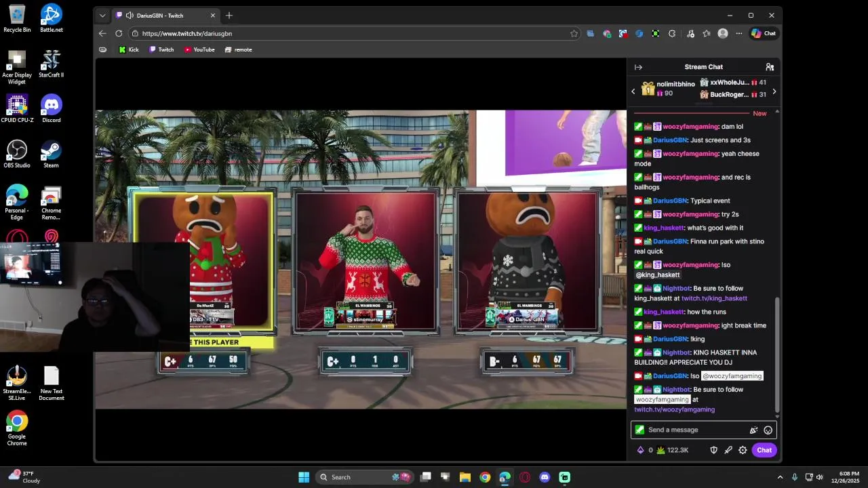Show hidden system tray icons
Viewport: 868px width, 488px height.
click(780, 477)
